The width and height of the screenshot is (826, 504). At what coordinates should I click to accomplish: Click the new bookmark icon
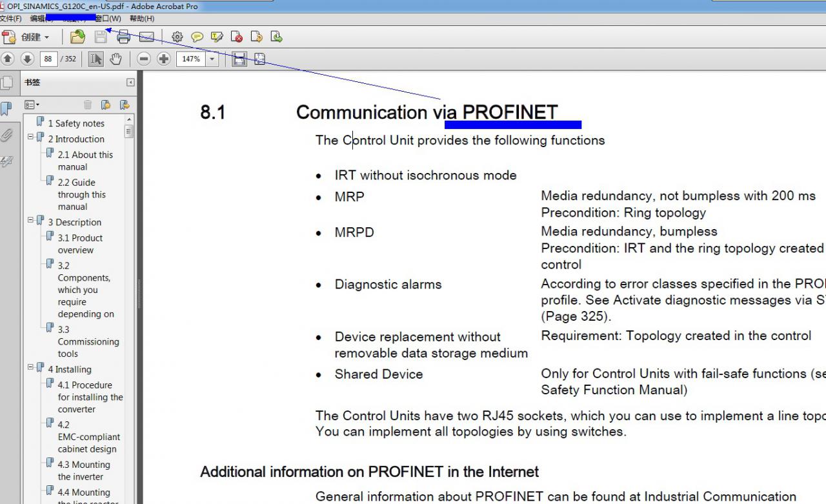pos(106,105)
